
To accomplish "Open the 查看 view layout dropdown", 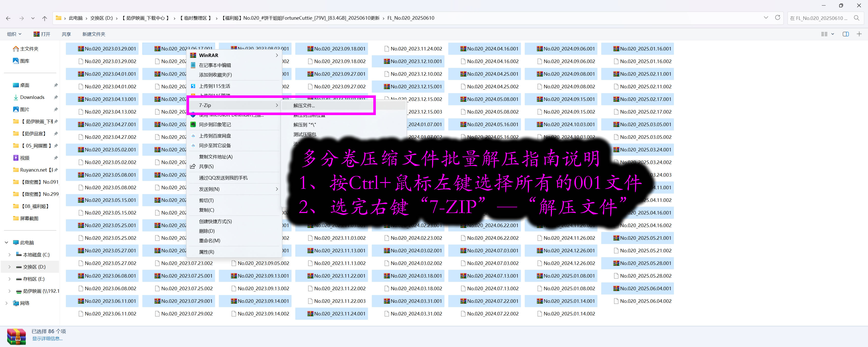I will coord(826,34).
